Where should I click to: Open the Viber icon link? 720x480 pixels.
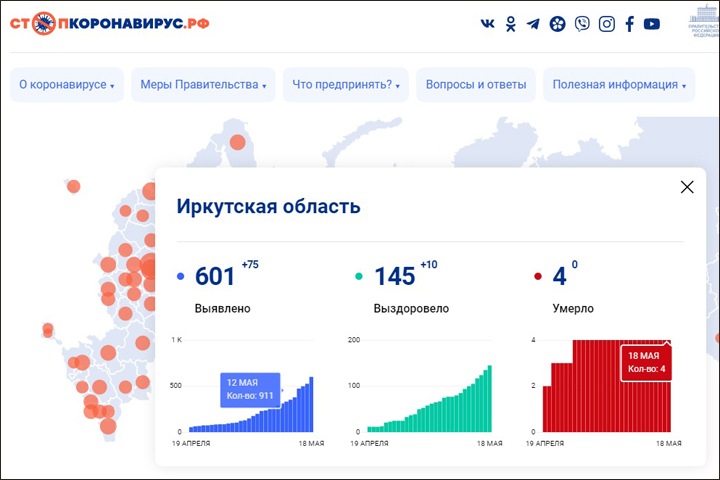(582, 24)
